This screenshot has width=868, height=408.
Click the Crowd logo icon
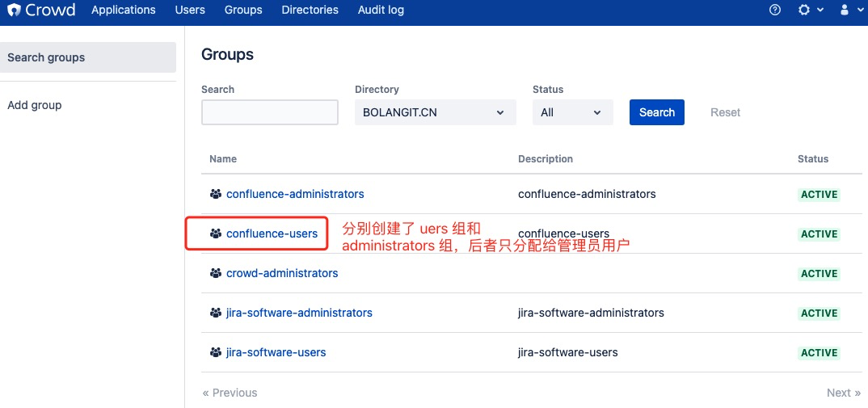point(13,11)
